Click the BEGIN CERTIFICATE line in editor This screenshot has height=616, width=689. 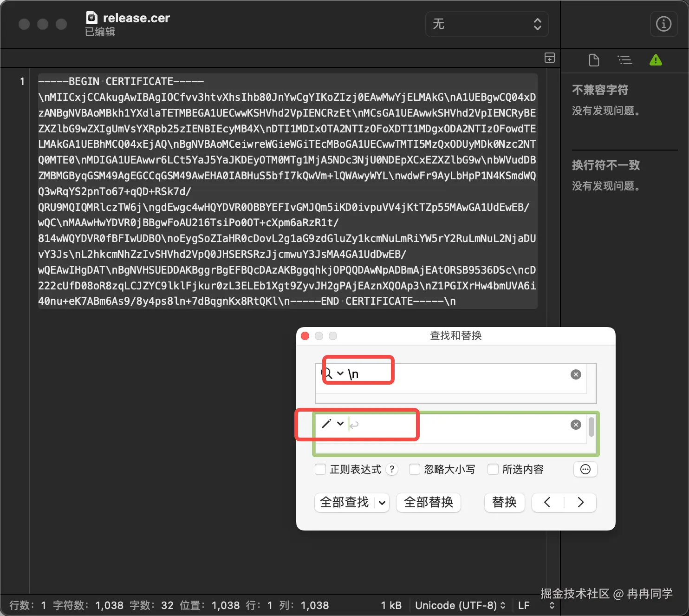coord(121,81)
